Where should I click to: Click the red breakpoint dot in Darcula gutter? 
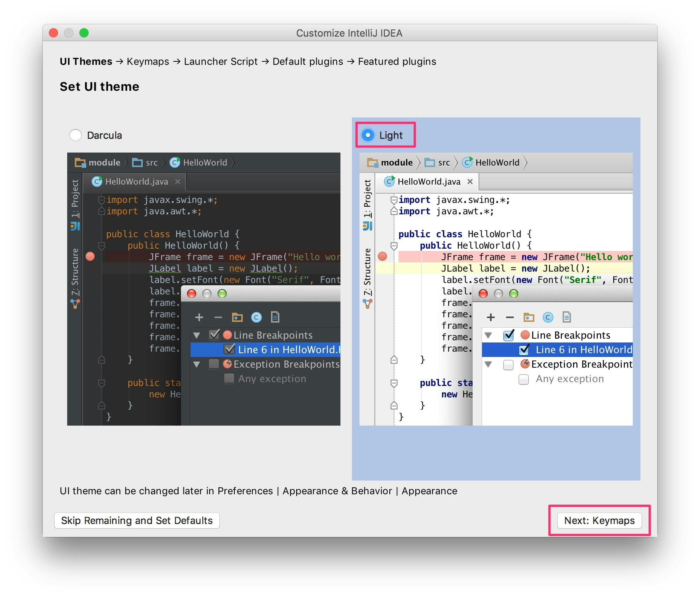[90, 256]
